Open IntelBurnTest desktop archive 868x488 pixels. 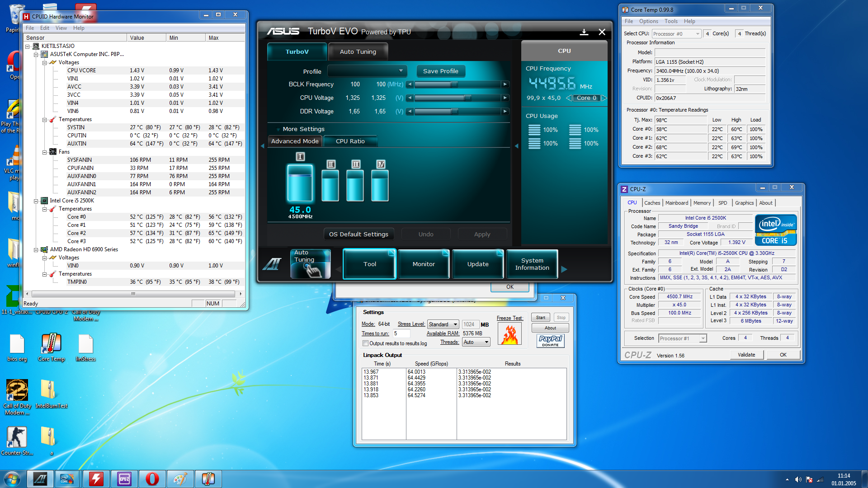click(51, 394)
